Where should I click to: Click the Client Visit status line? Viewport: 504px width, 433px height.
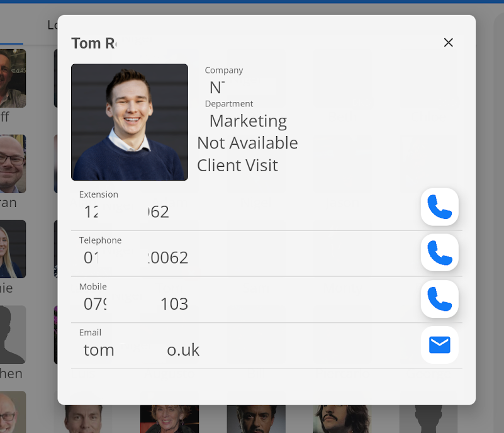[x=237, y=166]
